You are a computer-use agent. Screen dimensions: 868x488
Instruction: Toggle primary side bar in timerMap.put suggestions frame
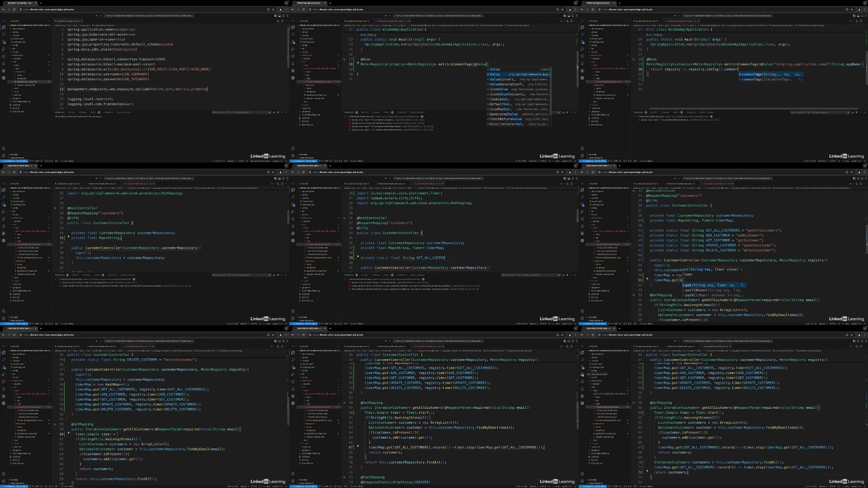click(854, 178)
